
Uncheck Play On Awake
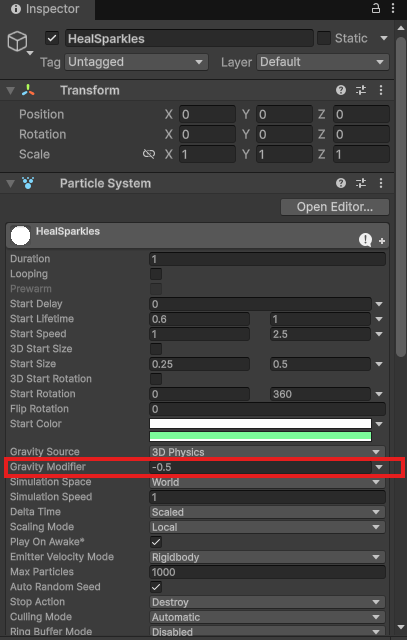point(156,542)
